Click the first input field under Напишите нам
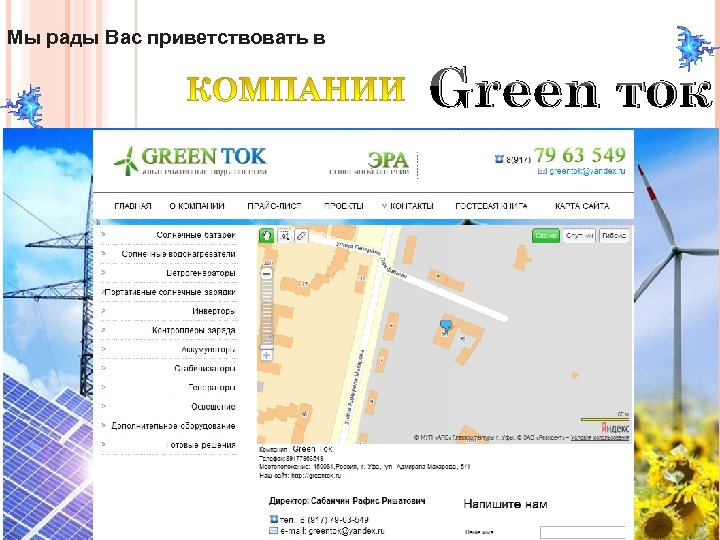Viewport: 720px width, 540px height. point(582,532)
